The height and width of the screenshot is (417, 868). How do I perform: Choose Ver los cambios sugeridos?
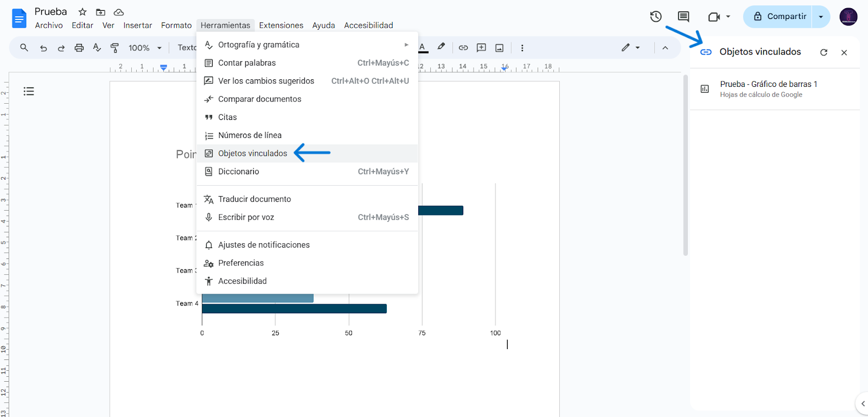click(307, 81)
